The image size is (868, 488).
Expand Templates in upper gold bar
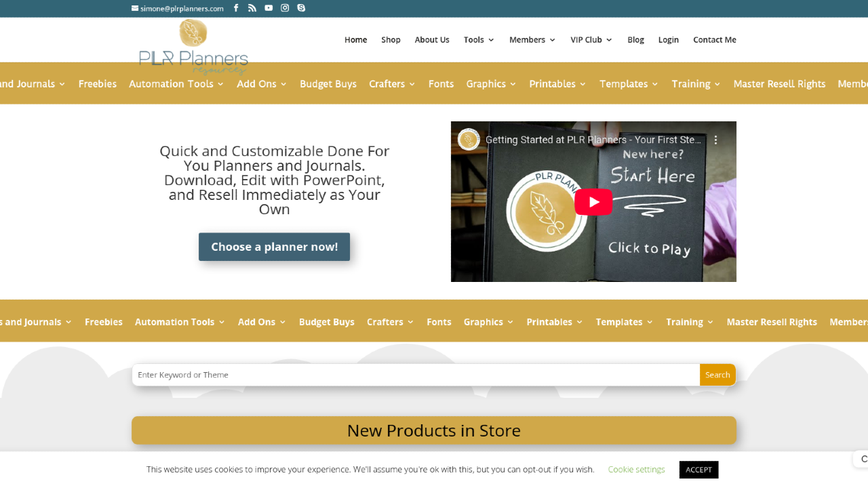coord(629,84)
